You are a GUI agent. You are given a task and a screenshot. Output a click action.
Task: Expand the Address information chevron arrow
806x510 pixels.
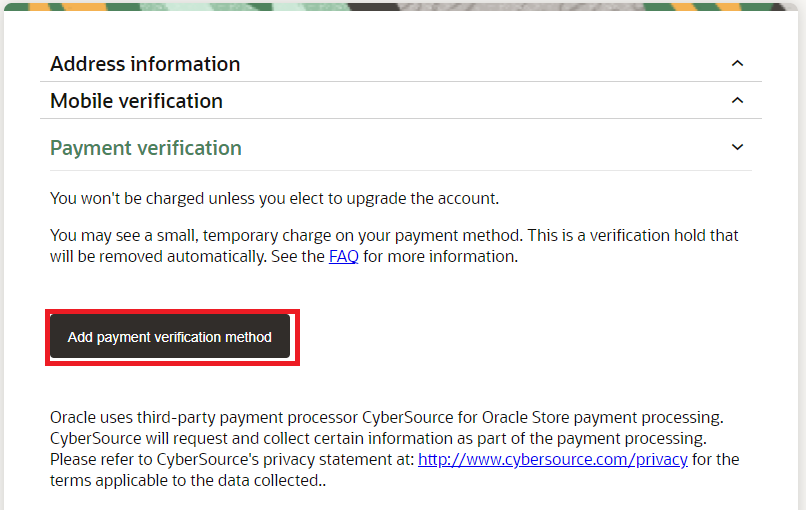(x=737, y=64)
